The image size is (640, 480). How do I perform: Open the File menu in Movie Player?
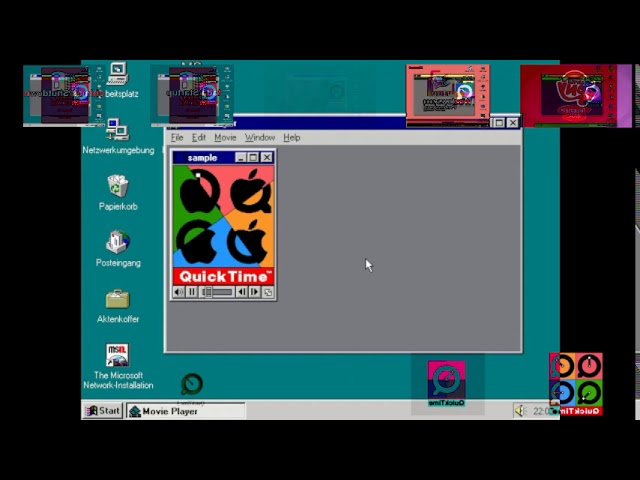177,138
